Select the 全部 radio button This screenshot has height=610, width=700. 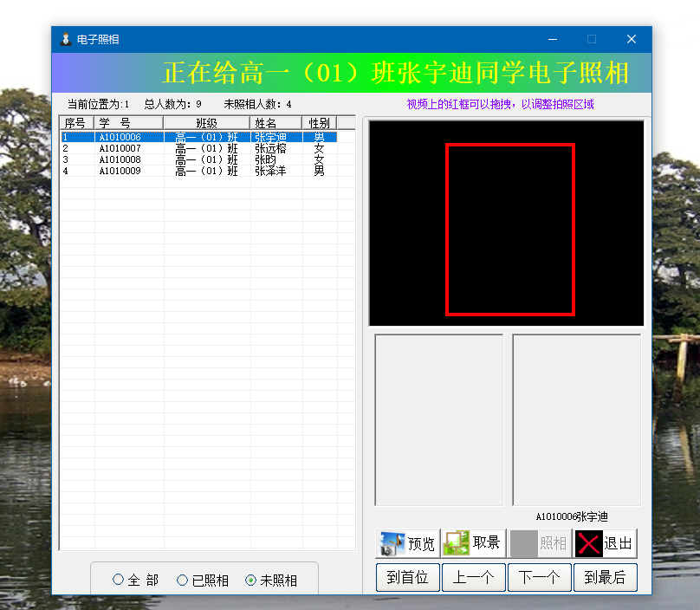pos(119,580)
